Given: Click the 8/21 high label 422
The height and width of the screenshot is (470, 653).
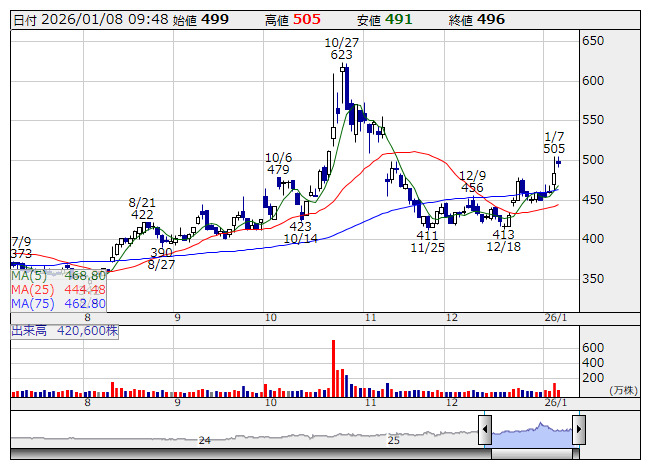Looking at the screenshot, I should [x=141, y=214].
